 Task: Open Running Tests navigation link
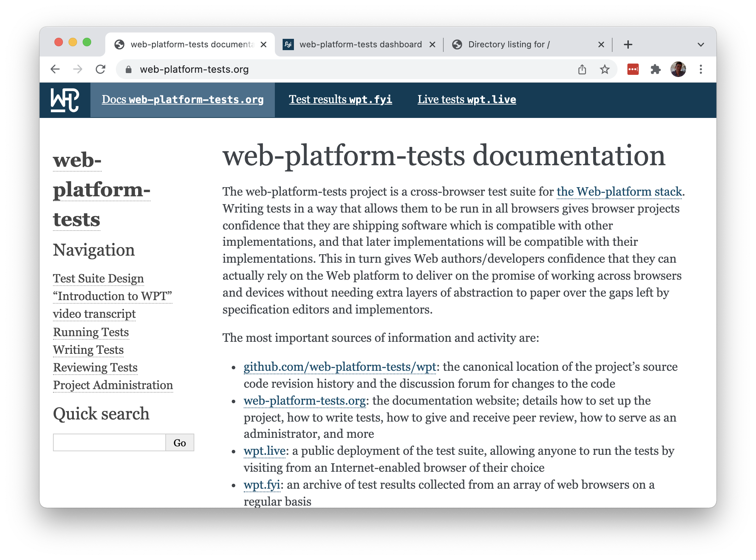pos(91,332)
